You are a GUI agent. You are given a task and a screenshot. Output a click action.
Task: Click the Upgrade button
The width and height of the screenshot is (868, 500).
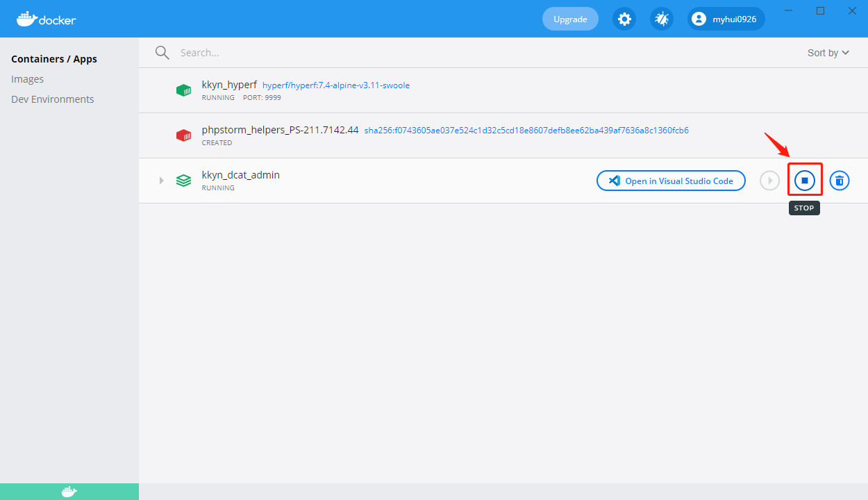click(x=570, y=19)
